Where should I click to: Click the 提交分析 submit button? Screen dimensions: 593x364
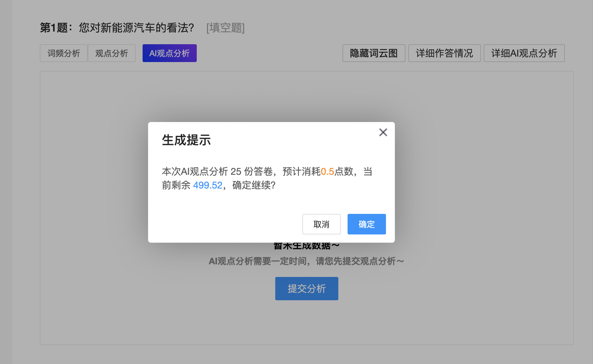point(306,288)
